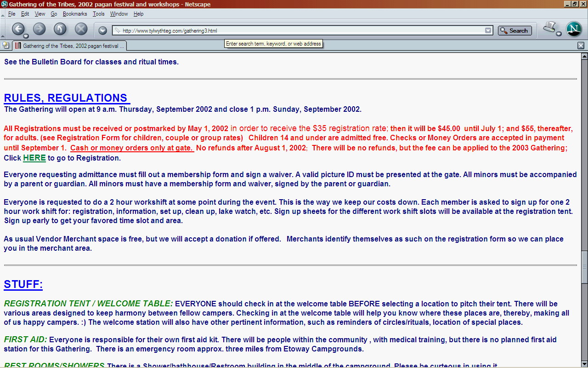Click the URL address field
The width and height of the screenshot is (588, 368).
(x=303, y=31)
